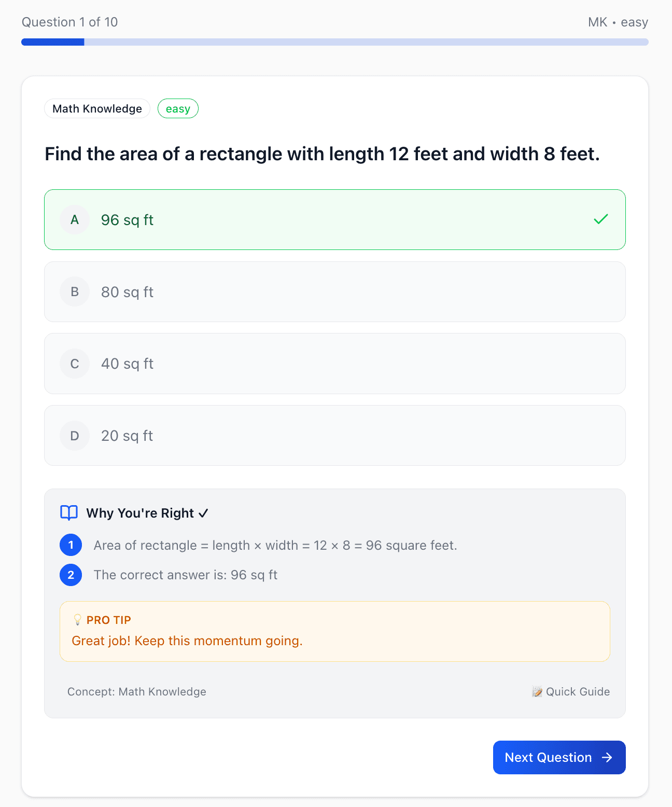Image resolution: width=672 pixels, height=807 pixels.
Task: Click the memo icon next to Quick Guide
Action: pyautogui.click(x=536, y=691)
